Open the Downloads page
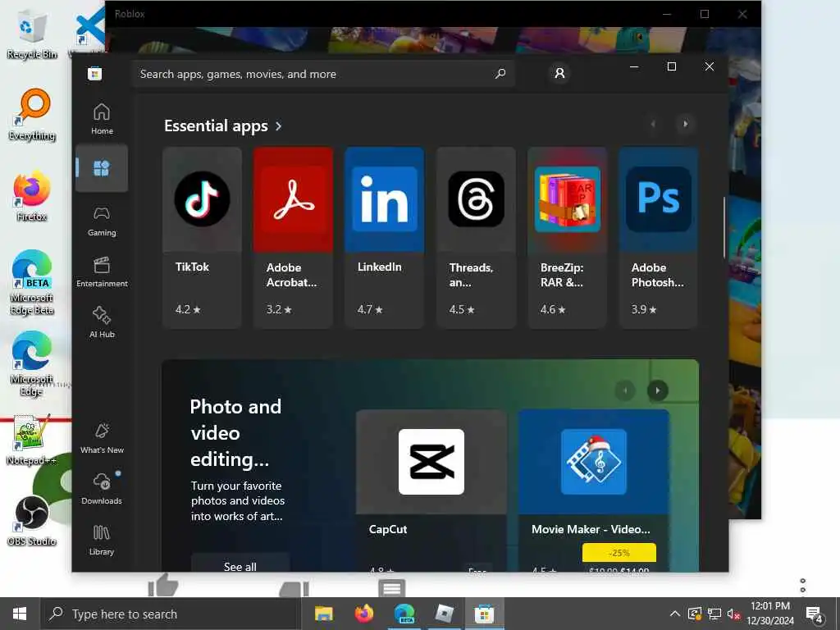 click(102, 489)
